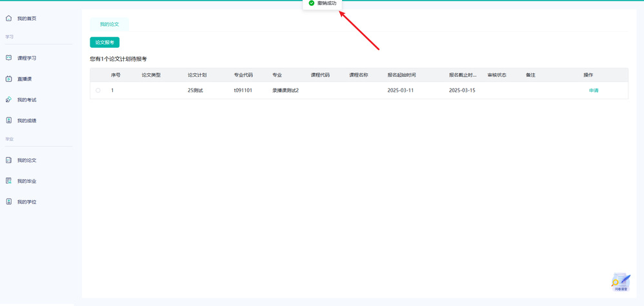Screen dimensions: 644x306
Task: Click the green success checkmark in toast
Action: (312, 3)
